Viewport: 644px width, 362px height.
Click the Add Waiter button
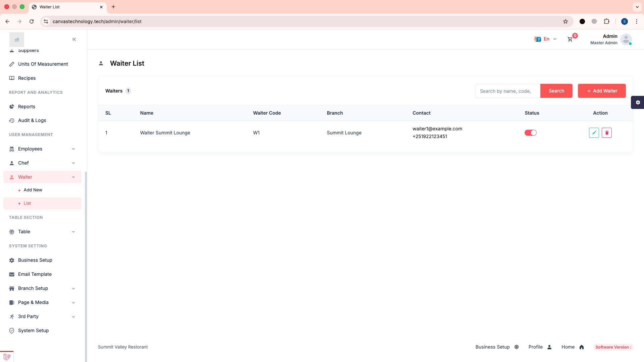pos(601,91)
